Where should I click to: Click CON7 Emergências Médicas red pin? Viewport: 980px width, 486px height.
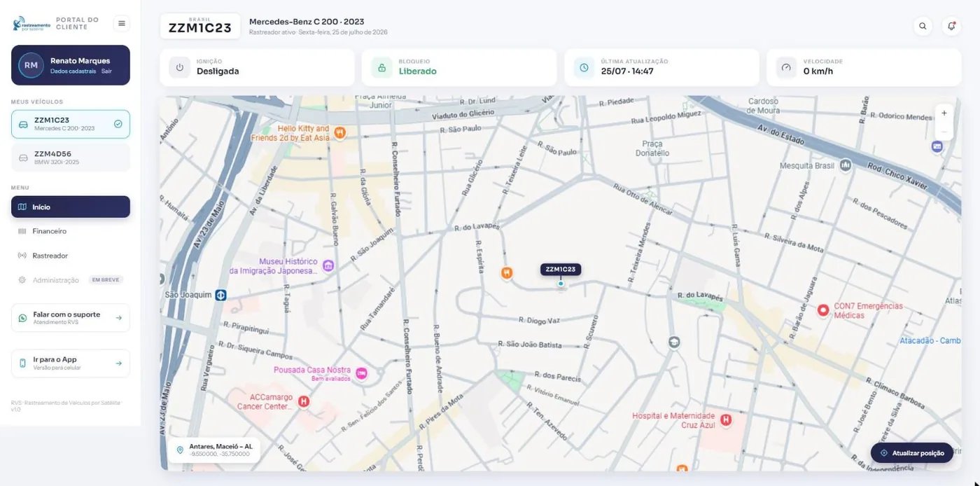click(x=823, y=310)
